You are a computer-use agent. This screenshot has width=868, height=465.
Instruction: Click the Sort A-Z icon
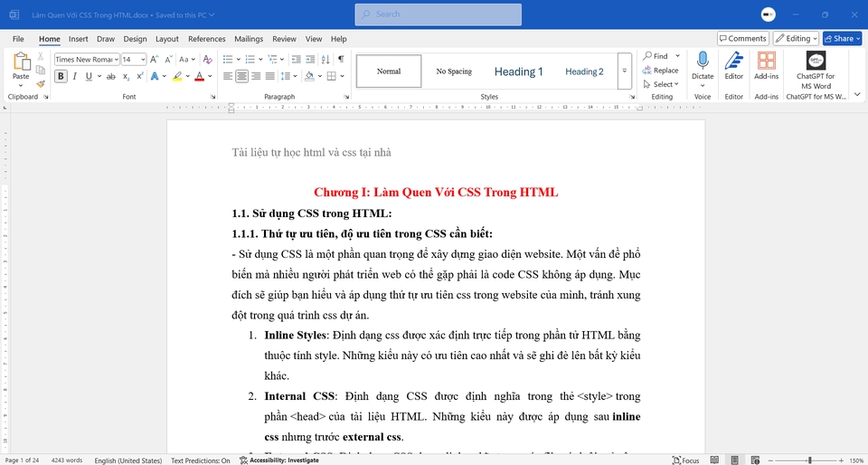pos(325,59)
